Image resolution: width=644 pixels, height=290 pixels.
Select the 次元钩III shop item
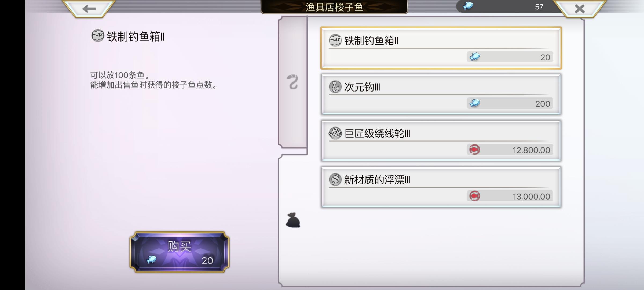441,94
